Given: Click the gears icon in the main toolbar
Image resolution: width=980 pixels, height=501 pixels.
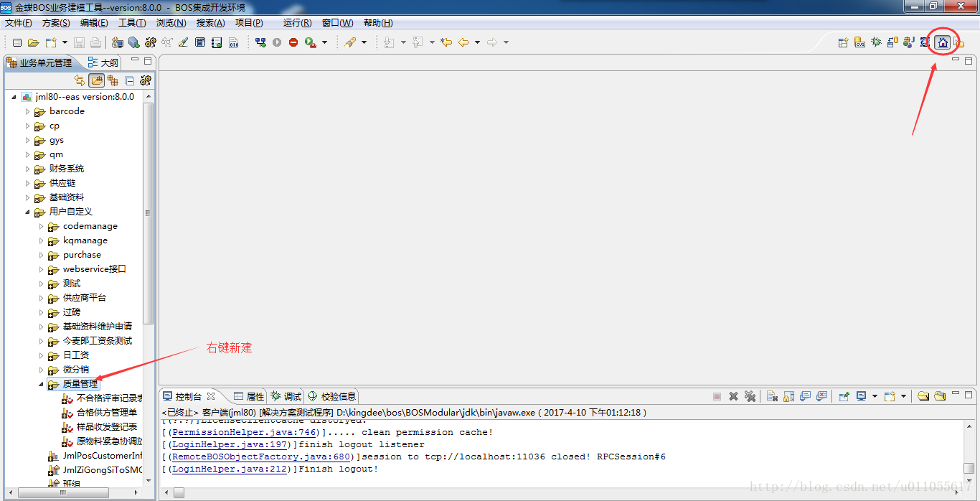Looking at the screenshot, I should 150,43.
